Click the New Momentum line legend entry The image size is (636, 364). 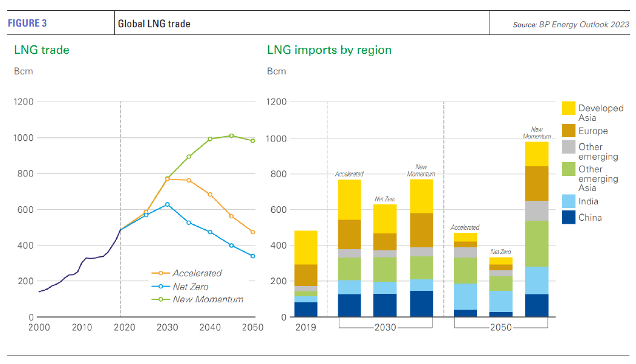pyautogui.click(x=208, y=299)
